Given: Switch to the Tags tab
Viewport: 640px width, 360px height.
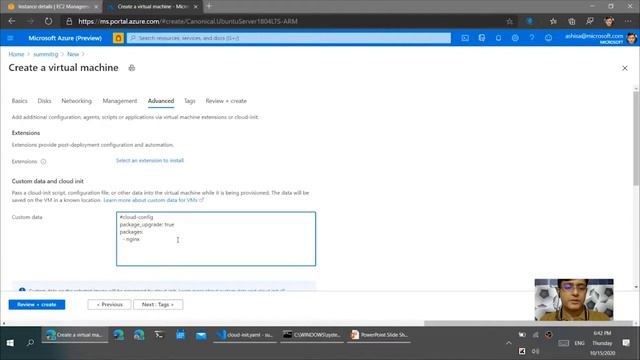Looking at the screenshot, I should (190, 101).
